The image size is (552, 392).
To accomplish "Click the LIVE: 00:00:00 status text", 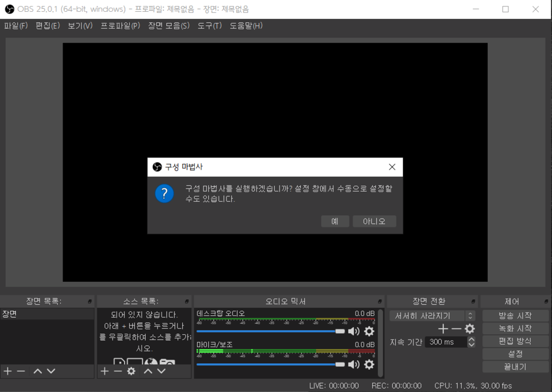I will click(x=334, y=386).
